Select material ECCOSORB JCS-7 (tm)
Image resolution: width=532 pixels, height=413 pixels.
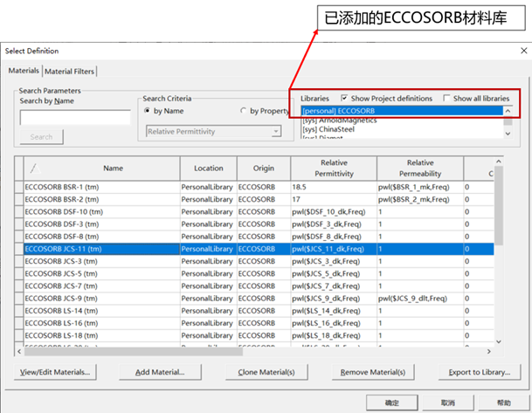tap(102, 286)
